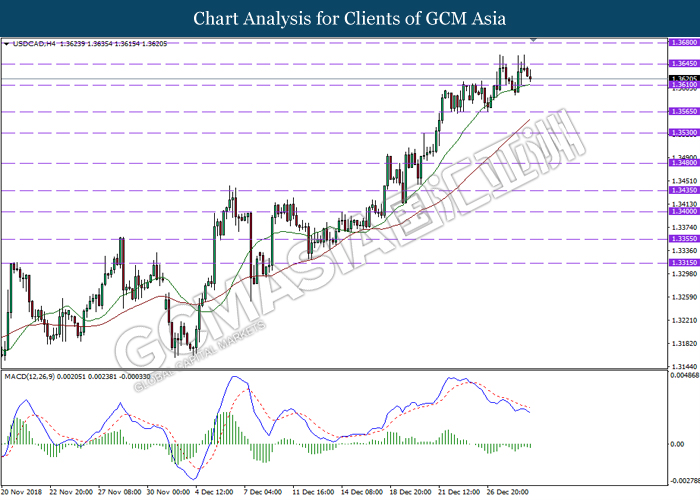Select the 1.36100 price level label
The width and height of the screenshot is (700, 500).
pyautogui.click(x=683, y=84)
